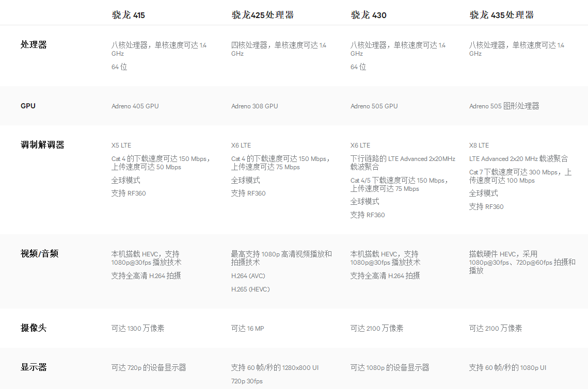Select the 摄像头 row label
588x389 pixels.
34,328
